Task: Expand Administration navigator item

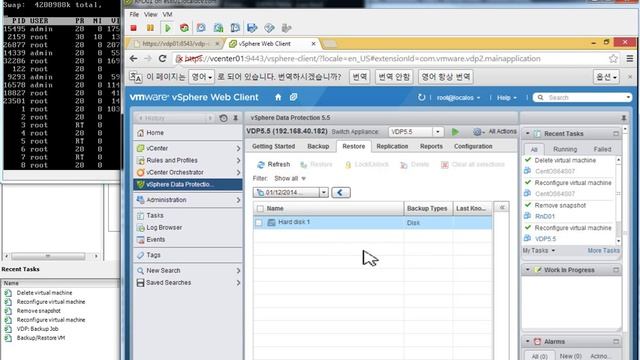Action: (x=238, y=200)
